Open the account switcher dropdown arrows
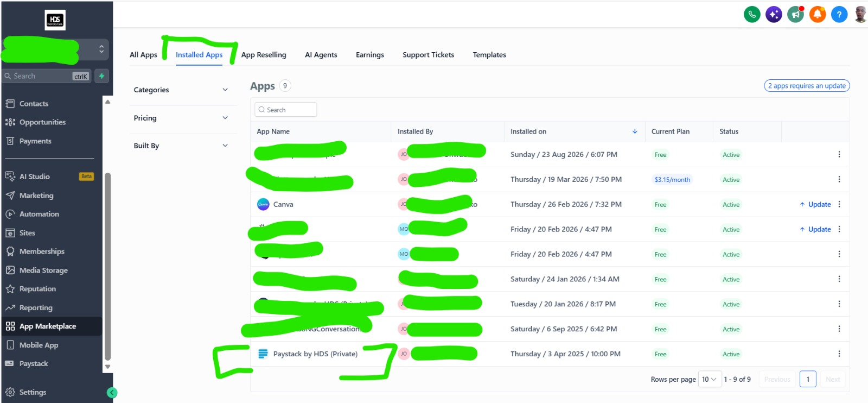The height and width of the screenshot is (403, 868). point(101,49)
